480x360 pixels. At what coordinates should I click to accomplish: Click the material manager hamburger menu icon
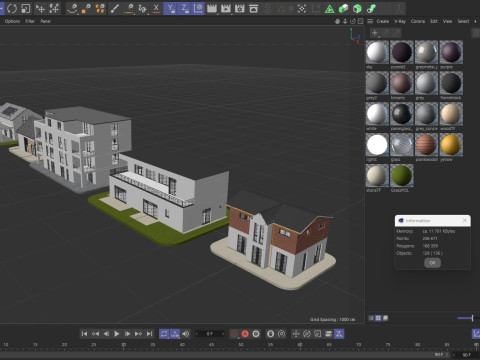[x=370, y=21]
